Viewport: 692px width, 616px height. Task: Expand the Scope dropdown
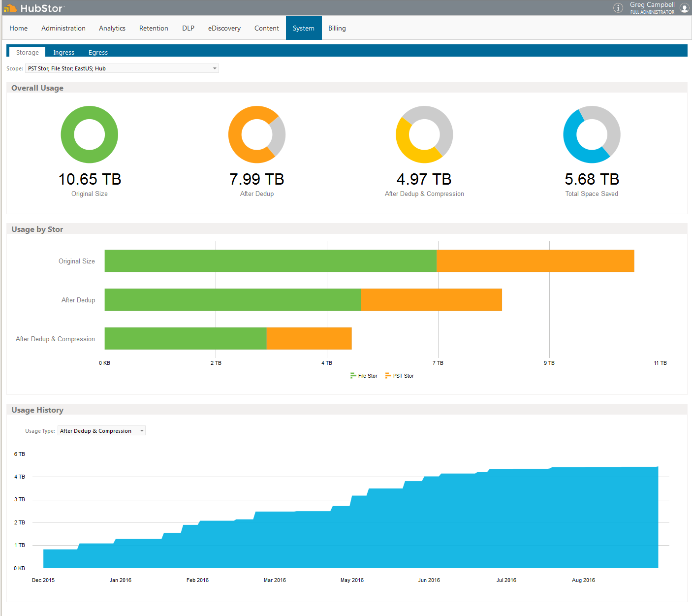[215, 68]
